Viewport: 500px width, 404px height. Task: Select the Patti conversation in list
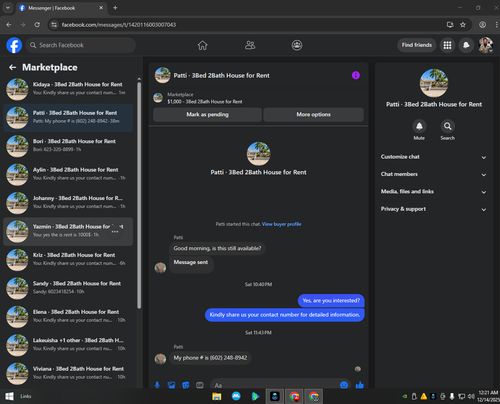(68, 117)
